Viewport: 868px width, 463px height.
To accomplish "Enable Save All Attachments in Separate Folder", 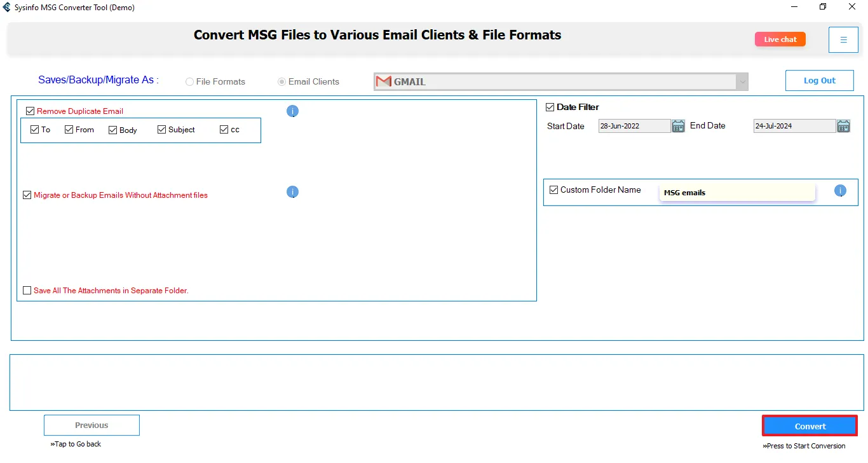I will coord(27,291).
